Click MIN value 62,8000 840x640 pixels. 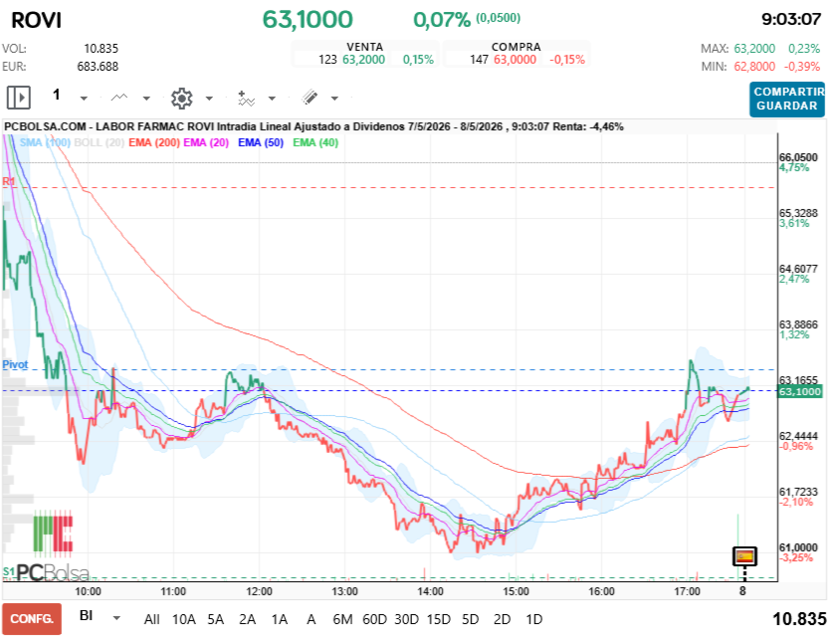pos(754,67)
